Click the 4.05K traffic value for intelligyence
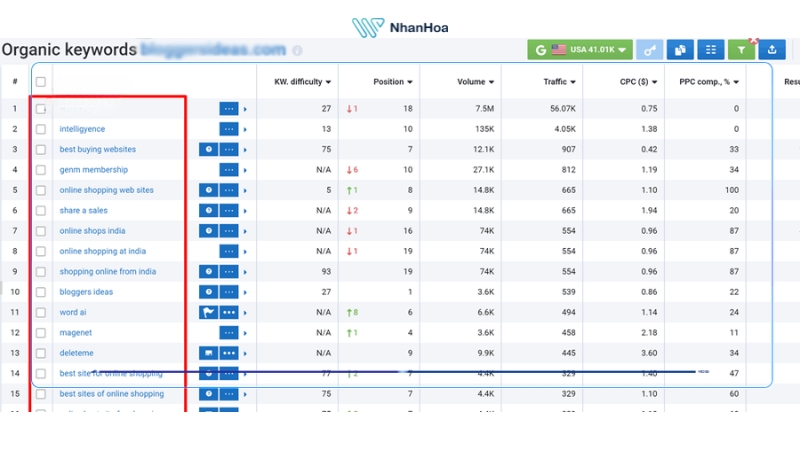Viewport: 800px width, 450px height. point(565,129)
